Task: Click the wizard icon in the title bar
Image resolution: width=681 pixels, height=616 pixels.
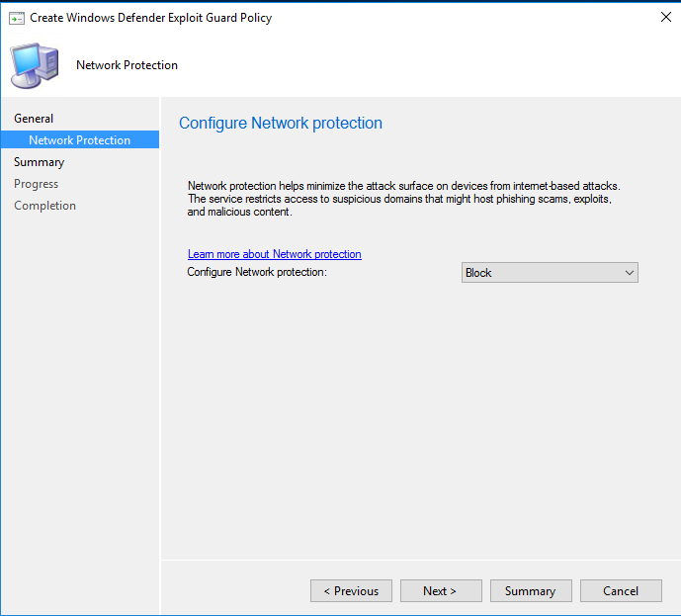Action: 16,18
